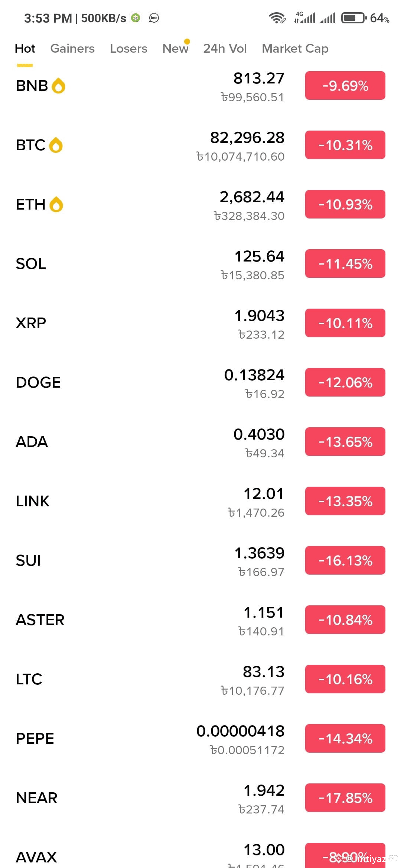
Task: Tap the NEAR -17.85% change badge
Action: click(x=345, y=798)
